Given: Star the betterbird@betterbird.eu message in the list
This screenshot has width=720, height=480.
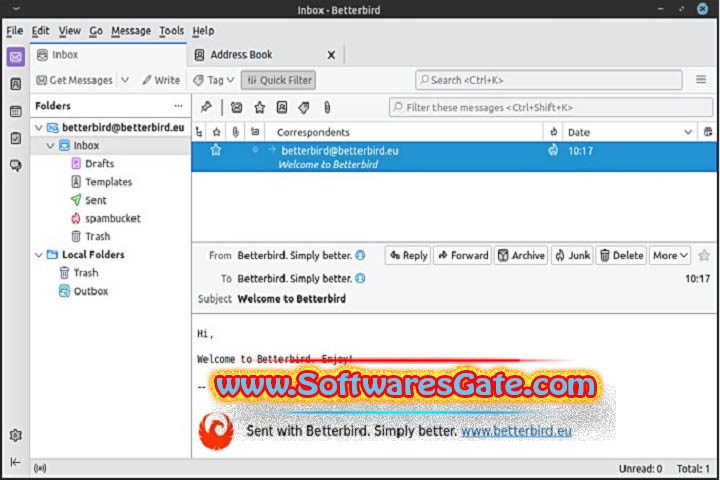Looking at the screenshot, I should 216,150.
